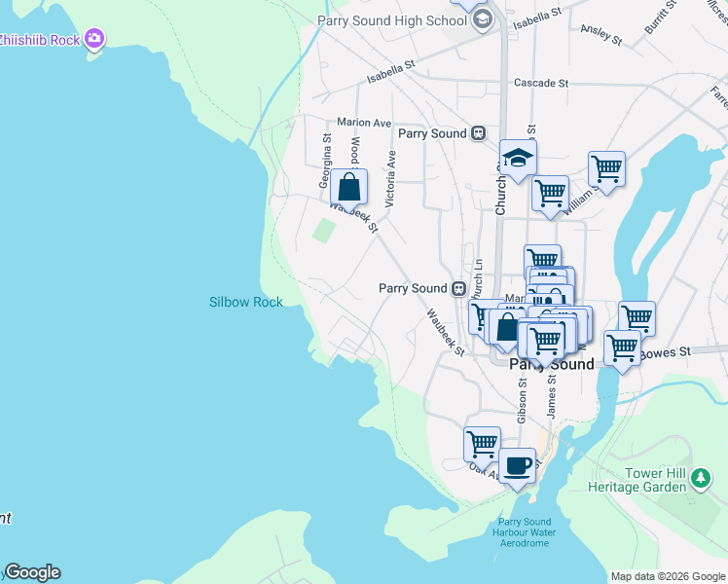Screen dimensions: 728x584
Task: Click the small green park square near Waubeek St
Action: tap(324, 231)
